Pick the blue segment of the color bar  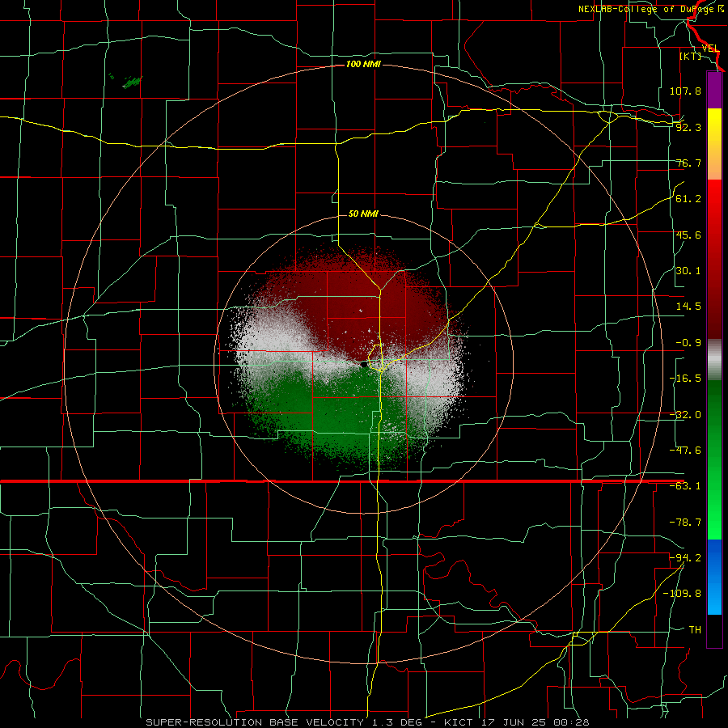[714, 577]
